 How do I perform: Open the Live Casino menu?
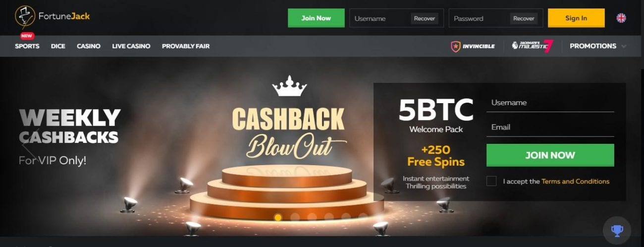pyautogui.click(x=131, y=46)
